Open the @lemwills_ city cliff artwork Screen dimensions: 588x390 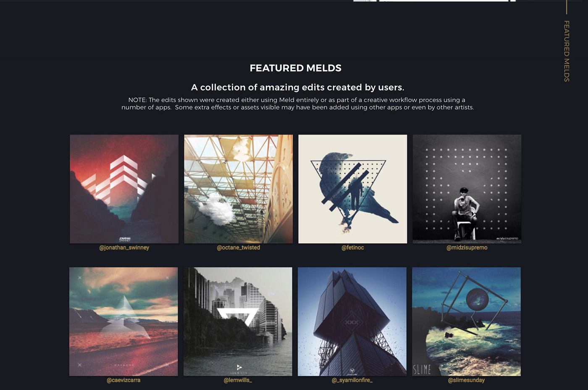click(x=238, y=321)
